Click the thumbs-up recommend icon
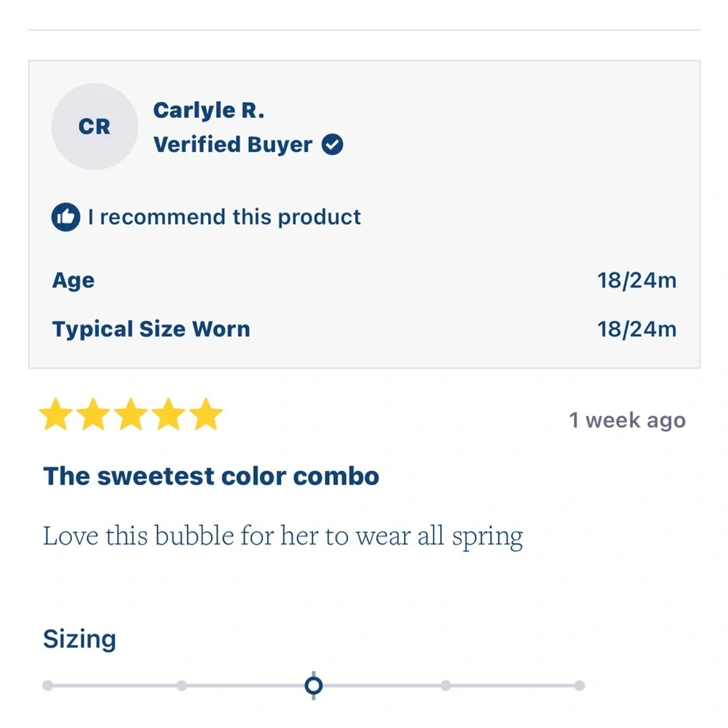Screen dimensions: 728x728 [x=66, y=217]
